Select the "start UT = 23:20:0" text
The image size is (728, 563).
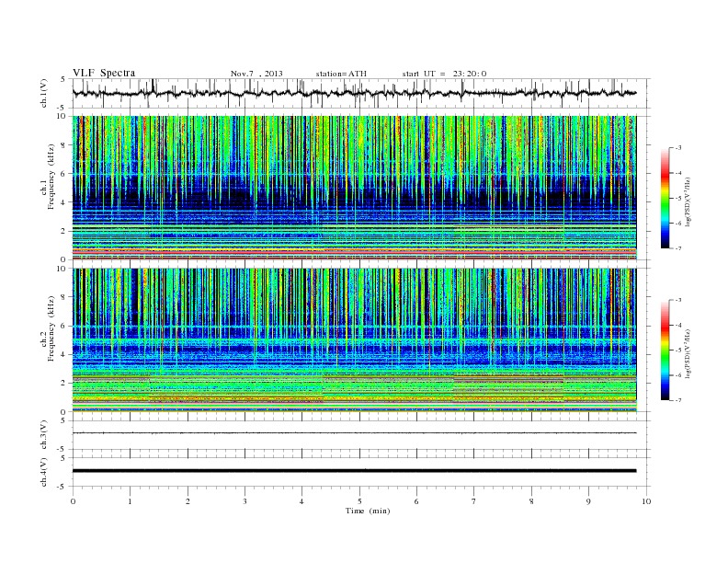coord(444,74)
